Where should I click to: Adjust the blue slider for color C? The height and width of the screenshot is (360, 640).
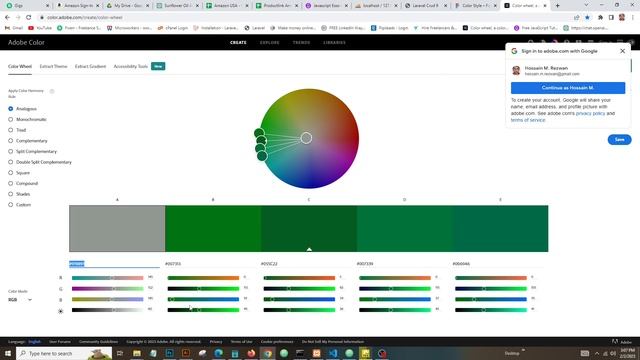pyautogui.click(x=299, y=299)
